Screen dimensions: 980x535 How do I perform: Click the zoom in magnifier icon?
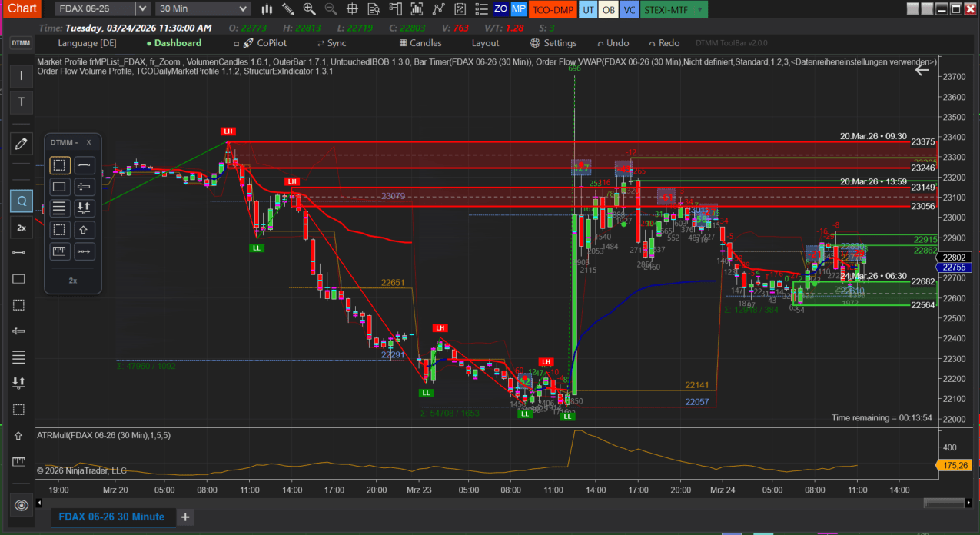[309, 9]
